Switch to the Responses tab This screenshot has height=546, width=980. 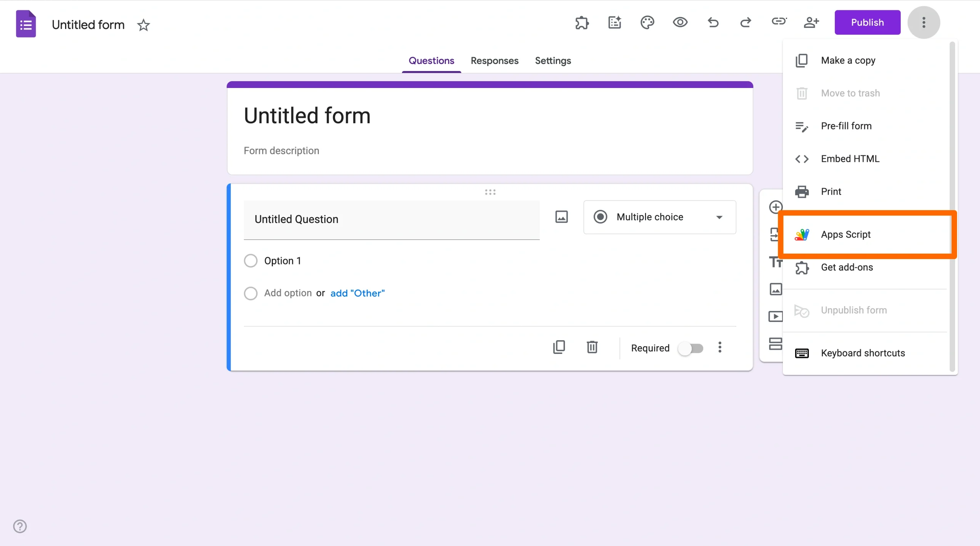click(x=494, y=60)
